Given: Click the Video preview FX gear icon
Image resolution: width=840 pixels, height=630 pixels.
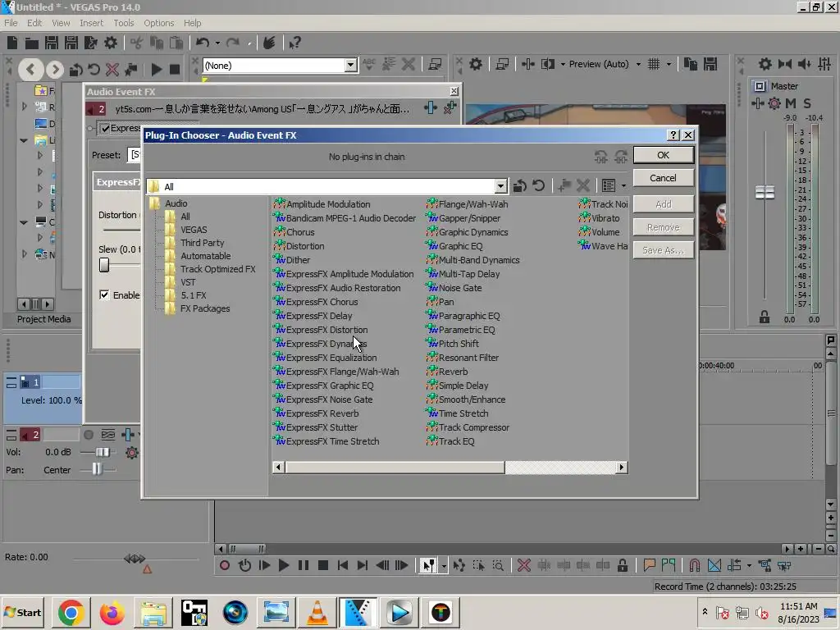Looking at the screenshot, I should (475, 64).
